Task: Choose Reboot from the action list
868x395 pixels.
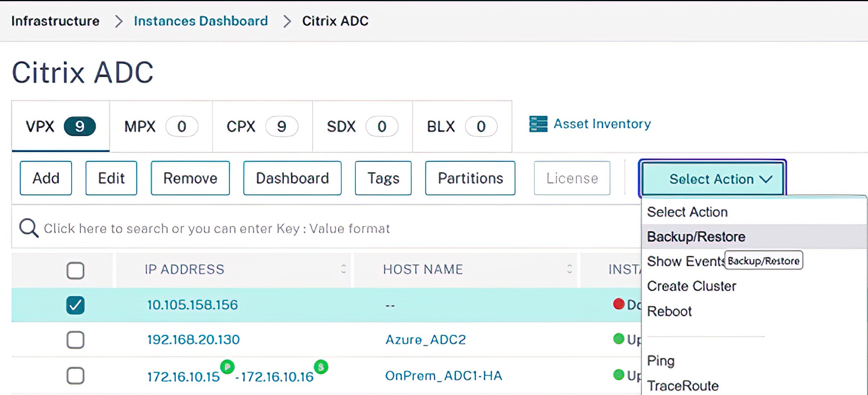Action: point(669,311)
